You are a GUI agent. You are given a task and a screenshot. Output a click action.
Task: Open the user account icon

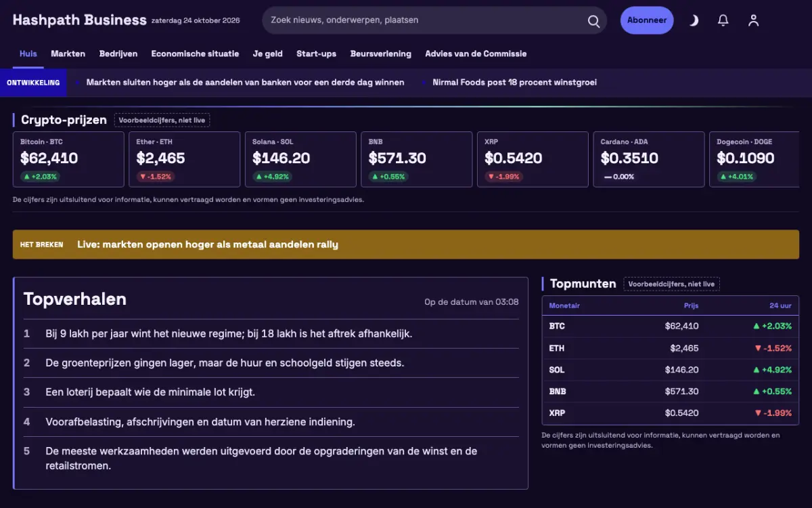[753, 20]
